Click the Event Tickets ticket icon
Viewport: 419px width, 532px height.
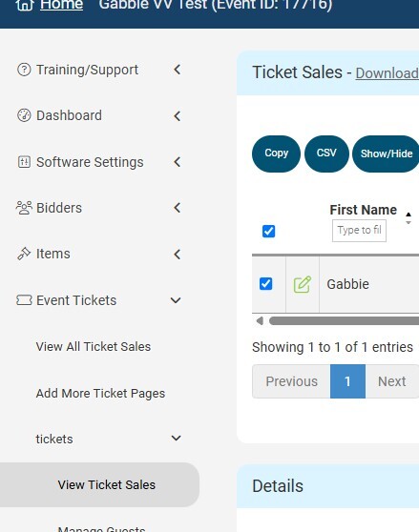pos(24,300)
